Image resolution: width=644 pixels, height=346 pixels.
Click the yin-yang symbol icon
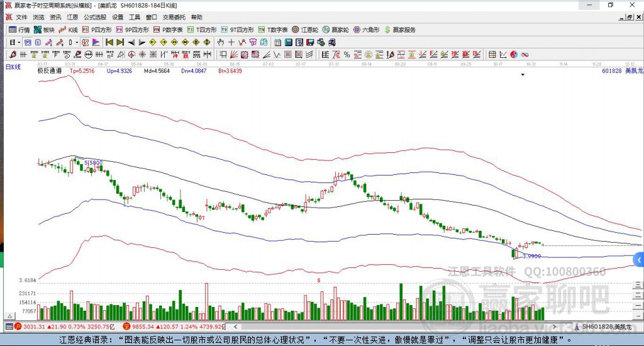(x=514, y=55)
